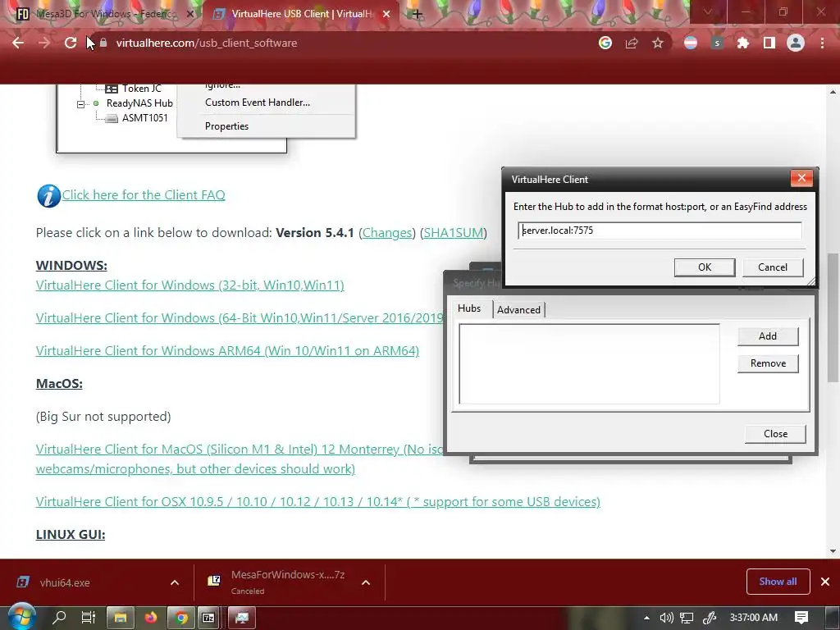Open 7-Zip from taskbar
Image resolution: width=840 pixels, height=630 pixels.
point(208,618)
